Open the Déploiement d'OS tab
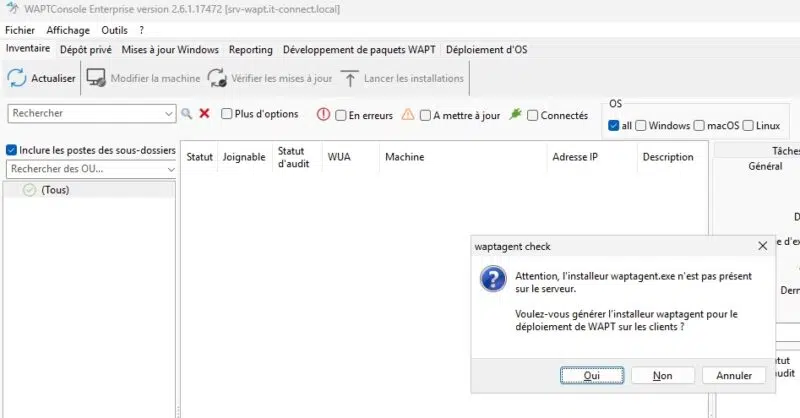The height and width of the screenshot is (418, 800). (487, 50)
